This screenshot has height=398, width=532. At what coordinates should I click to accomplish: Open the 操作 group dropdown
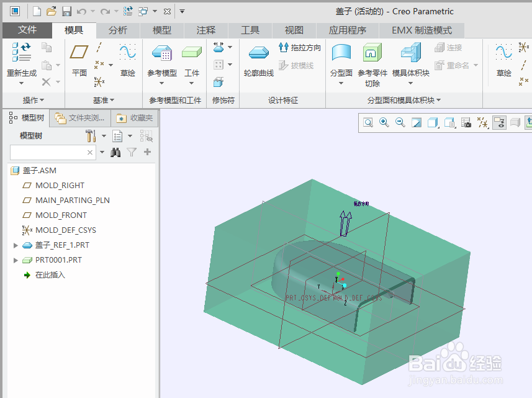[34, 100]
